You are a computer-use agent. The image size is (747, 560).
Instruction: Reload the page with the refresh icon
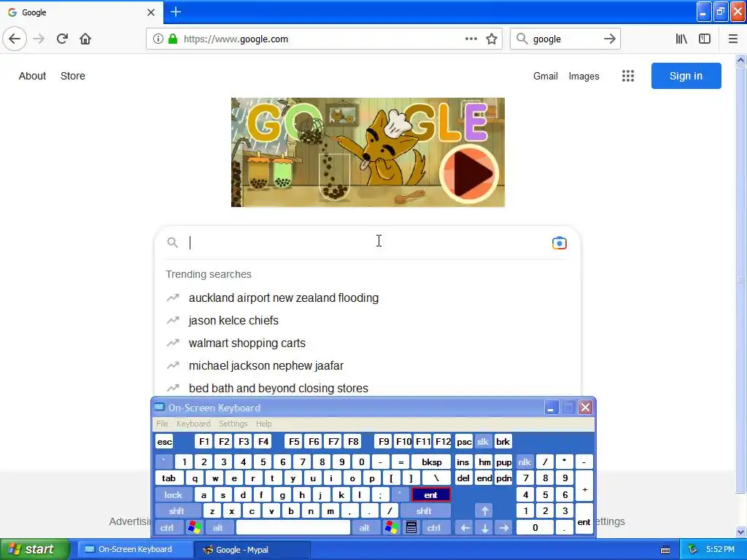tap(62, 39)
